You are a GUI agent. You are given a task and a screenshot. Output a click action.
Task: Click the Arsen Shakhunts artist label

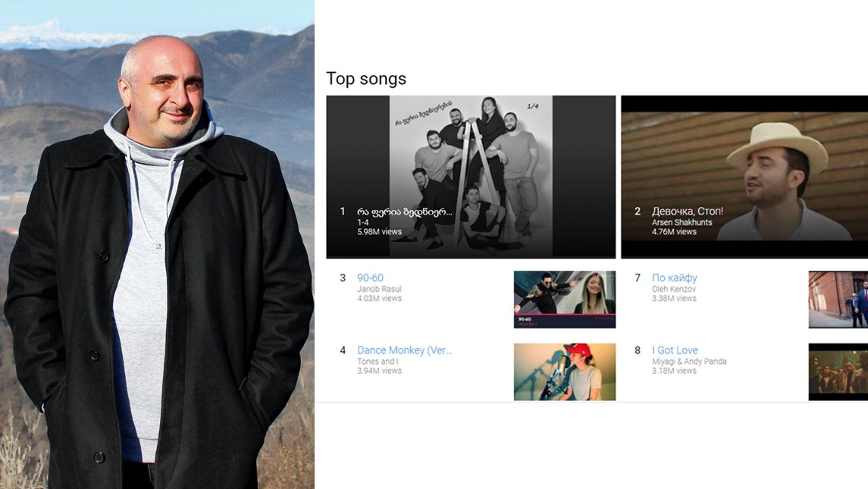click(x=682, y=223)
